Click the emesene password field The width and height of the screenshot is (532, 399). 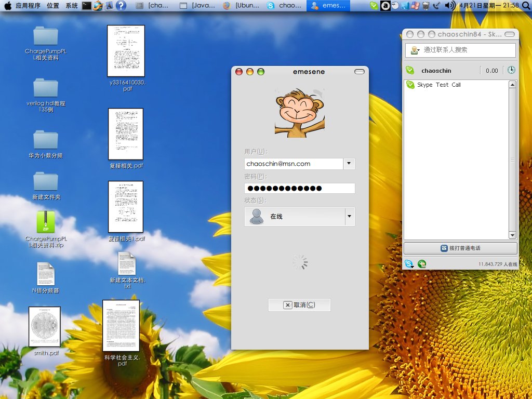[300, 188]
